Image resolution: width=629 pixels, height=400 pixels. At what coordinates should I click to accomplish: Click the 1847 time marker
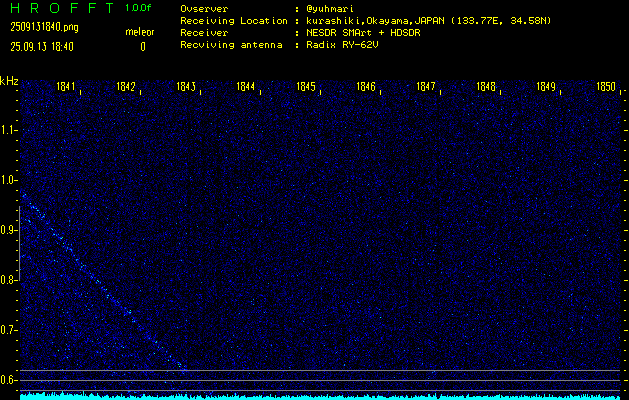pyautogui.click(x=426, y=86)
